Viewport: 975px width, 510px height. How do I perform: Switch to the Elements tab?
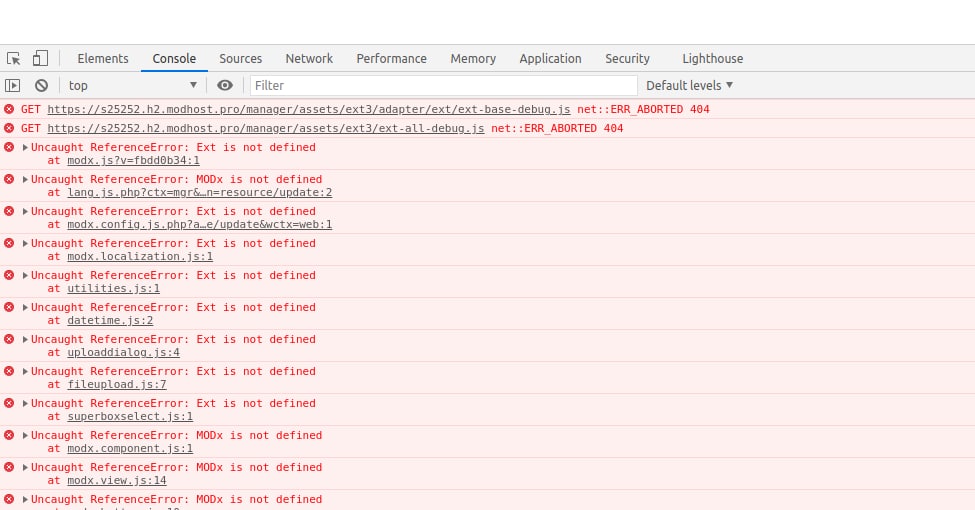tap(103, 58)
